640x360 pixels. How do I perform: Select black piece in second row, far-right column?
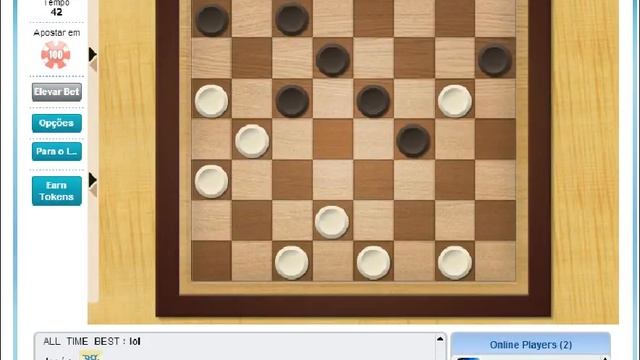click(x=495, y=60)
